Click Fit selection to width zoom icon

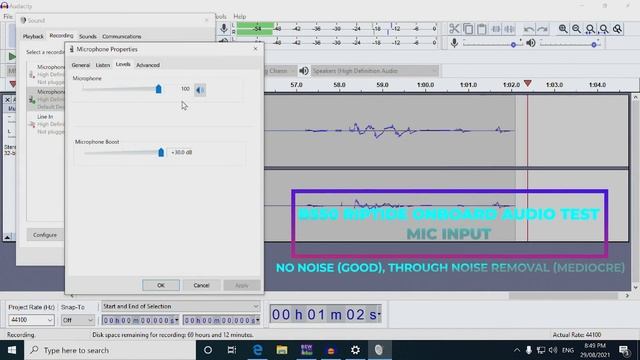pos(590,29)
